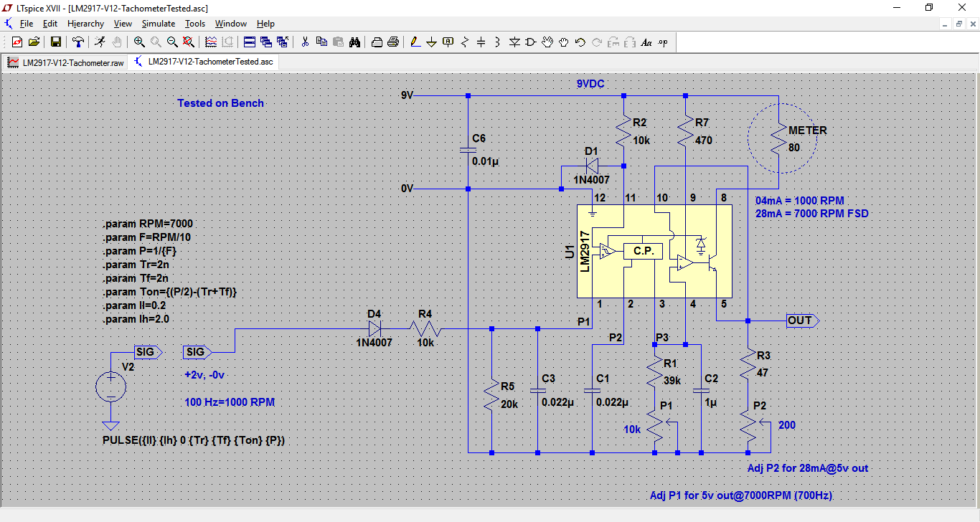This screenshot has height=522, width=980.
Task: Open the Help menu
Action: [265, 24]
